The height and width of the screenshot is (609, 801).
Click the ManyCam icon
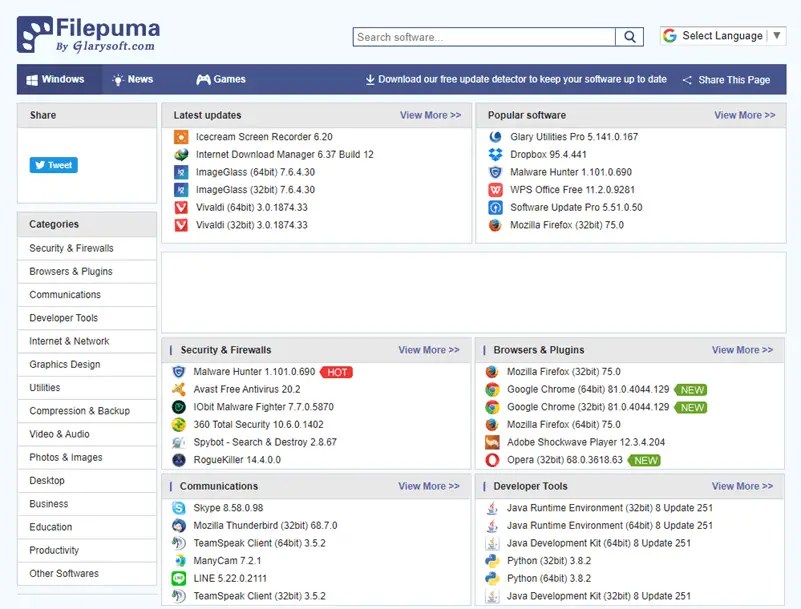tap(178, 560)
